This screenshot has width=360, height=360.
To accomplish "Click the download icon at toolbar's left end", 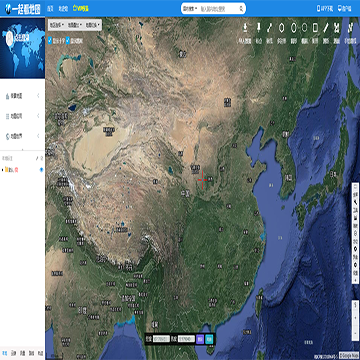I will (246, 28).
